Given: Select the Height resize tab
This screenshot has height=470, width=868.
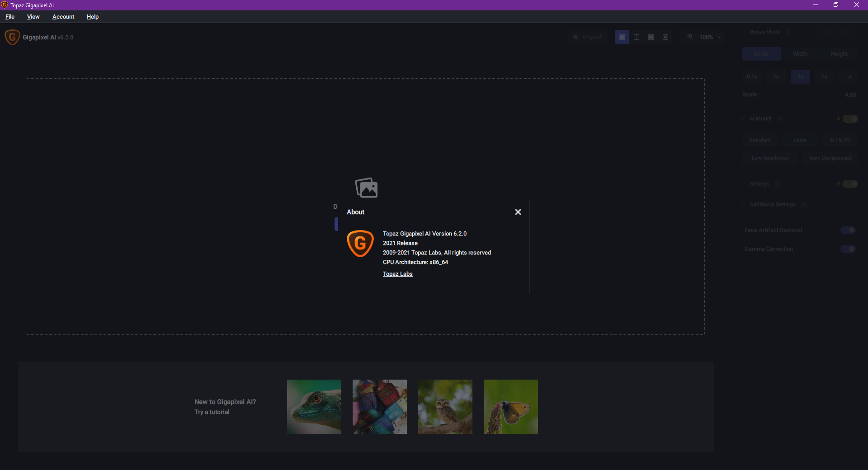Looking at the screenshot, I should [839, 54].
